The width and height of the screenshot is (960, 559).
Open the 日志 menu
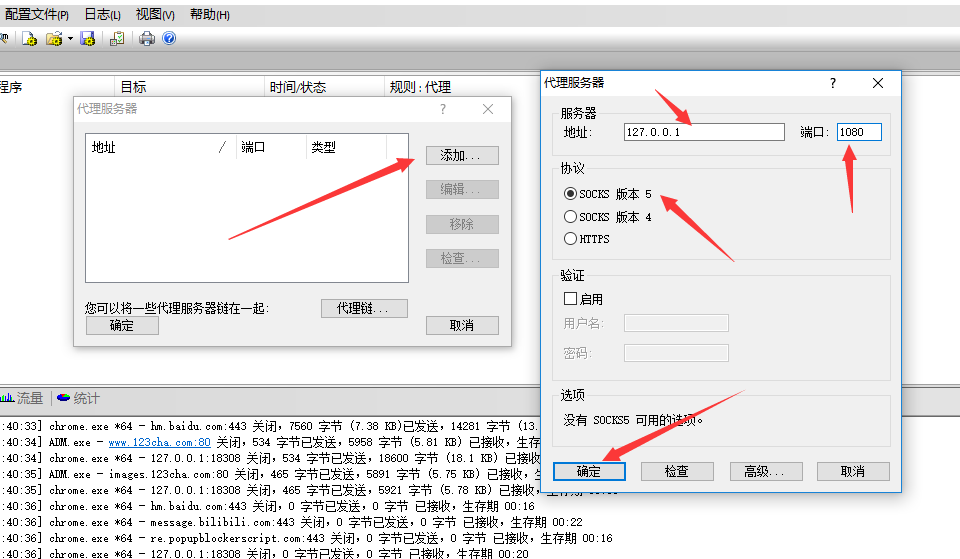click(x=102, y=15)
